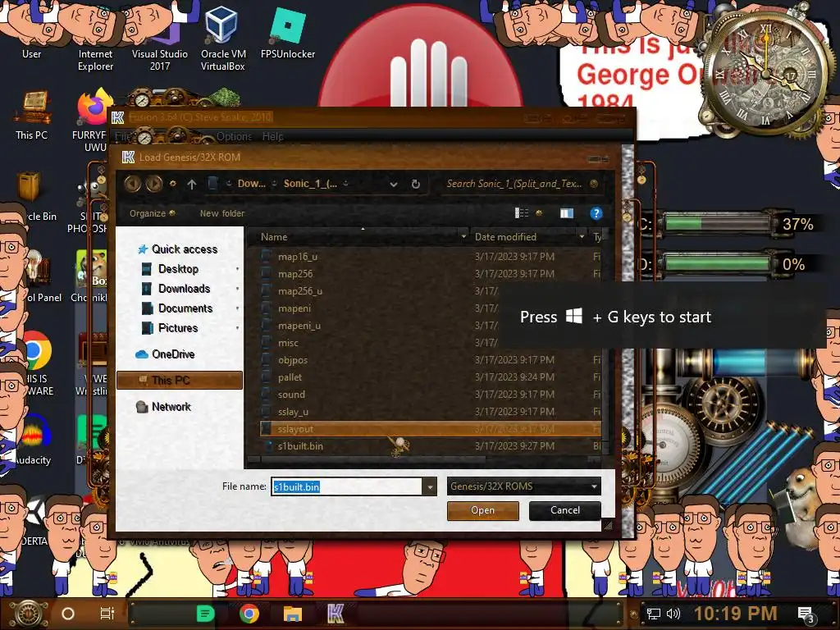
Task: Open the Date modified column dropdown
Action: click(x=582, y=237)
